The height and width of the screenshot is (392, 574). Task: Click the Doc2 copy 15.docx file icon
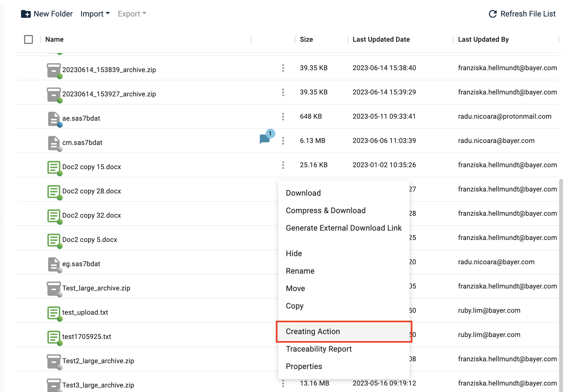point(54,167)
